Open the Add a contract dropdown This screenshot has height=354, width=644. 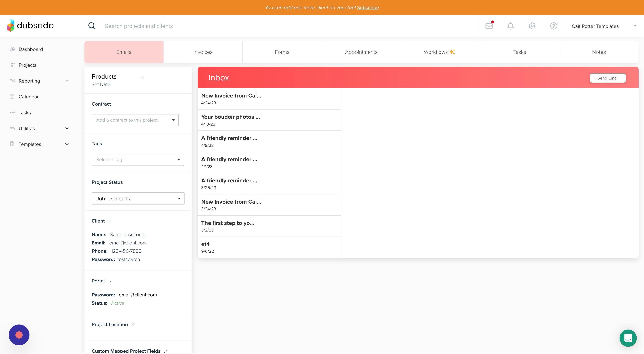pos(135,120)
